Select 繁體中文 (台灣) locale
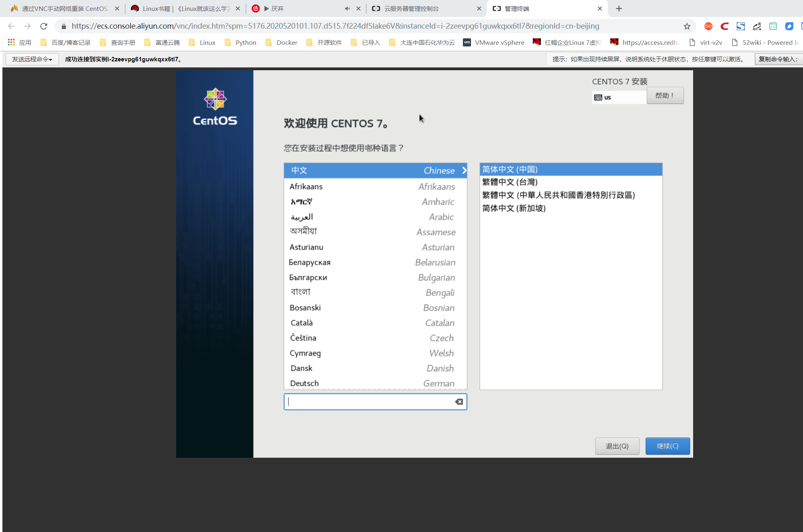 (571, 182)
